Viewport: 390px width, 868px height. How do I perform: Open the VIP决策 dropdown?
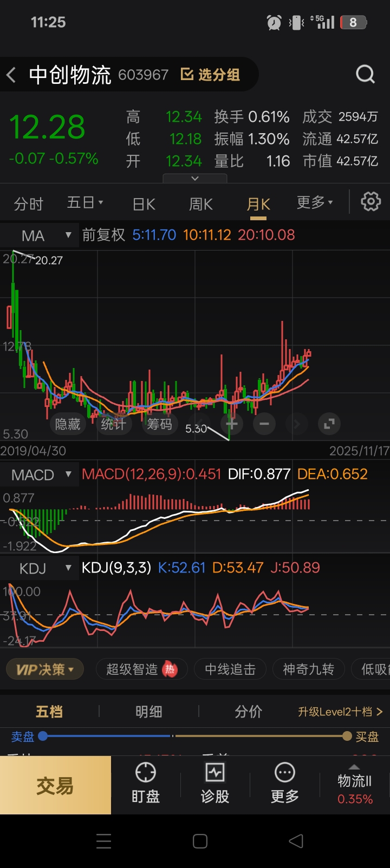click(44, 669)
